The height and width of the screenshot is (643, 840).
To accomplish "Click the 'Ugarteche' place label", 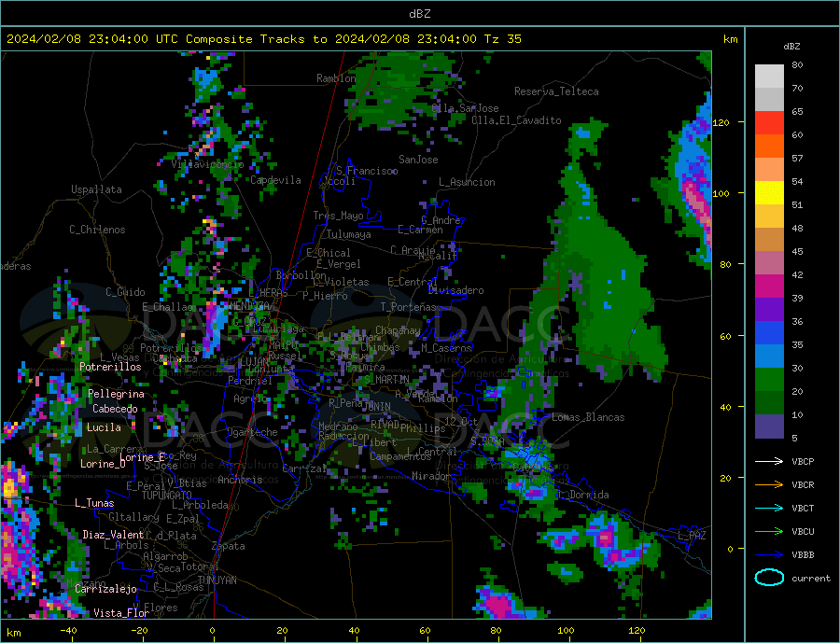I will click(x=252, y=432).
